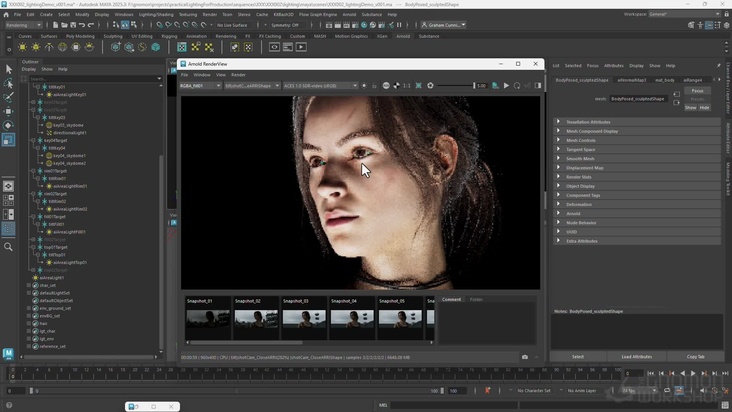Click the Paint Selection tool in toolbox
The width and height of the screenshot is (732, 412).
pyautogui.click(x=9, y=97)
